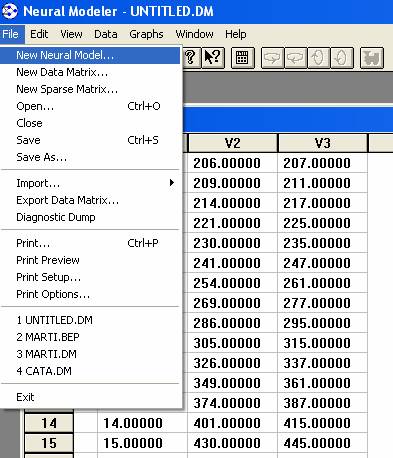Click cell 206.00000 in V2
This screenshot has height=458, width=393.
pos(232,163)
